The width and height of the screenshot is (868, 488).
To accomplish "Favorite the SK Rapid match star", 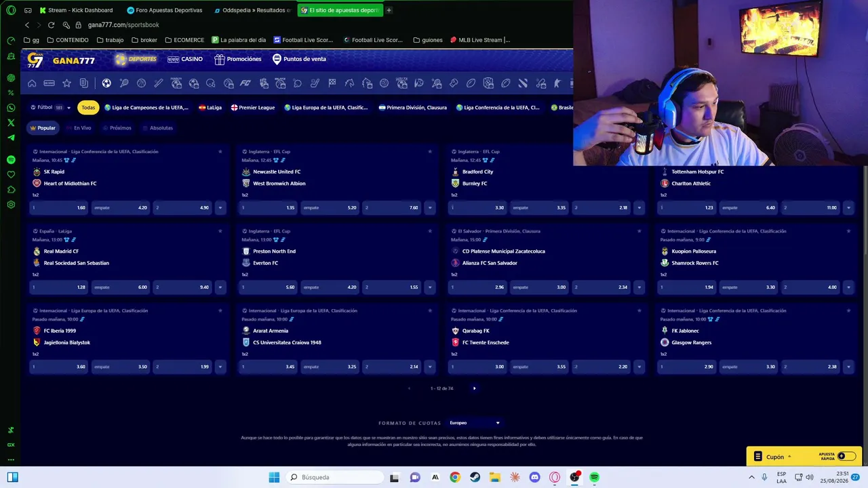I will pos(220,151).
